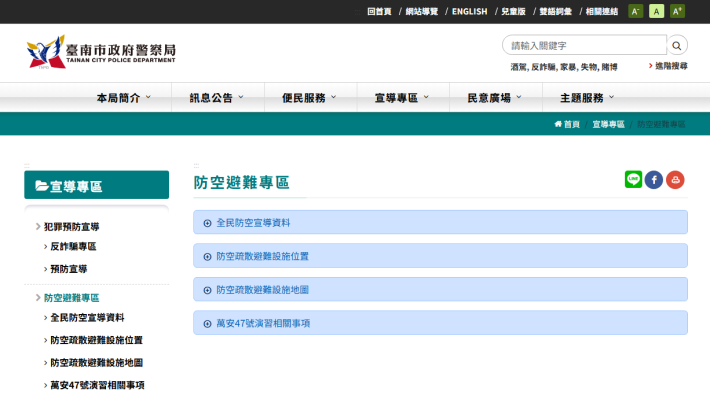Set the default font size with the A button
The width and height of the screenshot is (710, 399).
(x=657, y=11)
